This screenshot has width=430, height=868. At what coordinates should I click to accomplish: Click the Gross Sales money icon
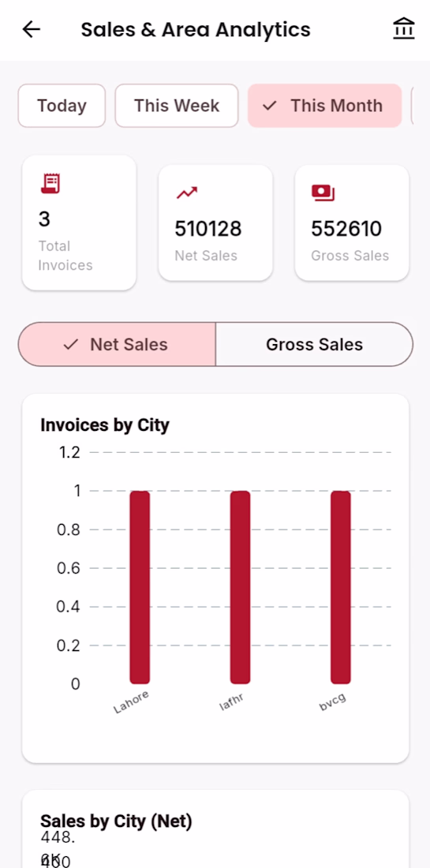(323, 193)
